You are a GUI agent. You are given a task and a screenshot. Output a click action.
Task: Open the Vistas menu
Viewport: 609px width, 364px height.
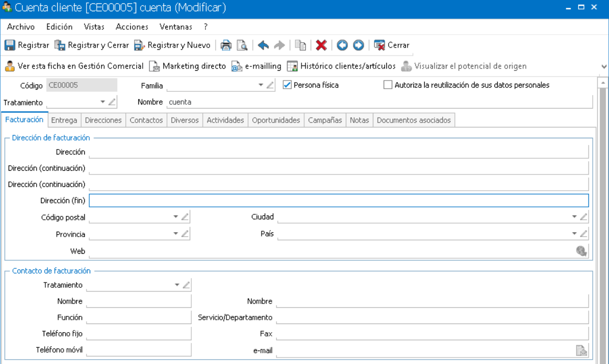pos(94,27)
